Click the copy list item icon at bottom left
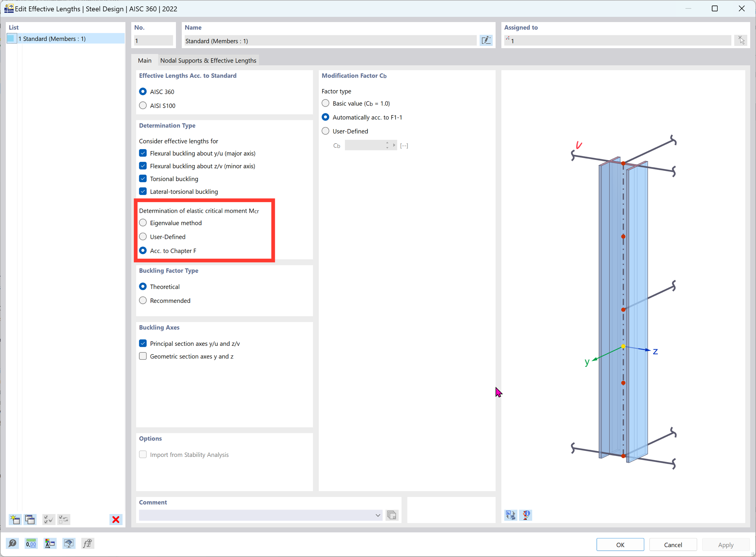This screenshot has height=557, width=756. (x=30, y=519)
